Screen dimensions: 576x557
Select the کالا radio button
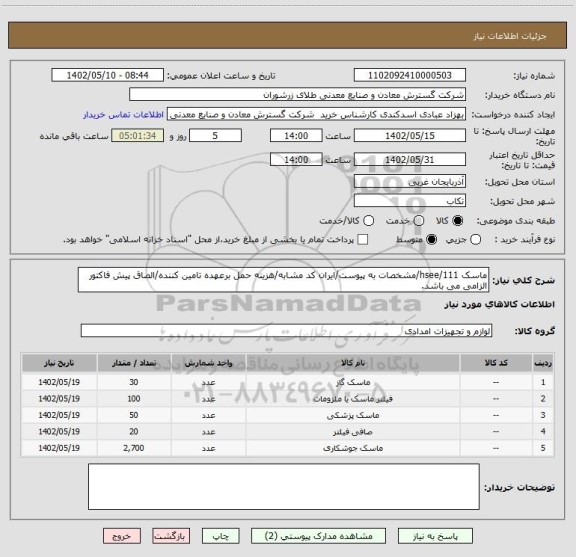pos(458,221)
